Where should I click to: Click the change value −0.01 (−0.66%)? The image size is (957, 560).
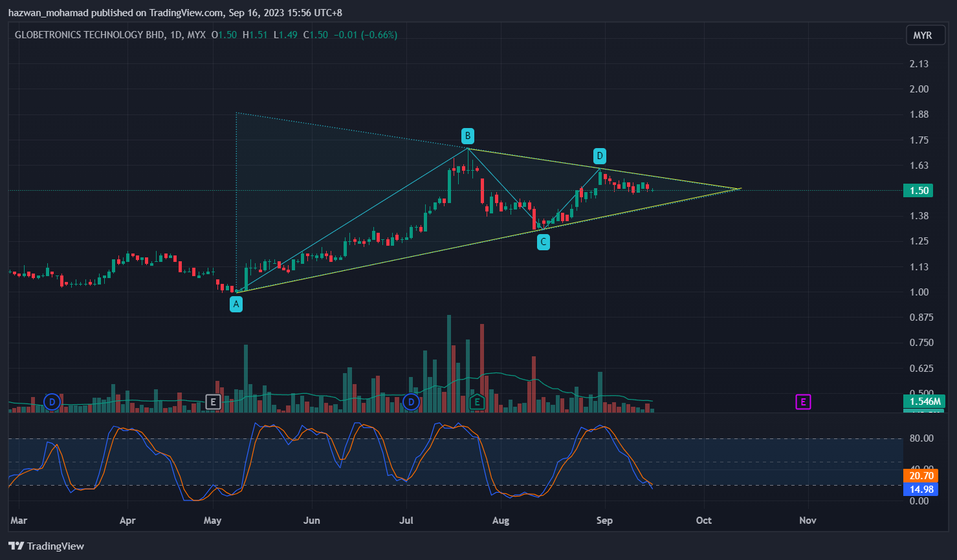(x=365, y=35)
